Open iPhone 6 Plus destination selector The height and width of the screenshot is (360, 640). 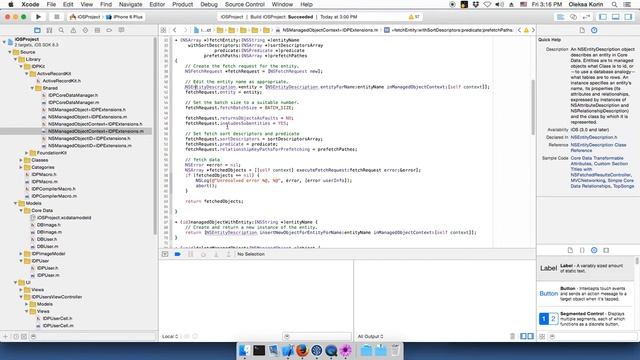(125, 17)
